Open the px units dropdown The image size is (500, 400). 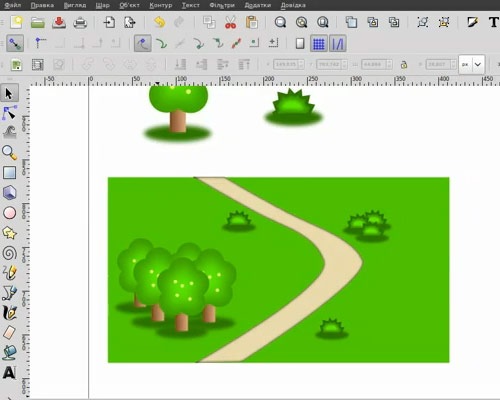(471, 64)
